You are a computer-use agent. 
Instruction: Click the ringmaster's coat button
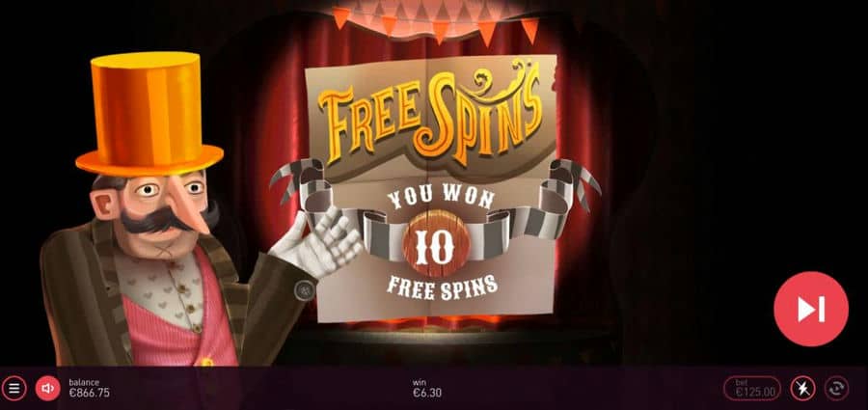point(305,289)
